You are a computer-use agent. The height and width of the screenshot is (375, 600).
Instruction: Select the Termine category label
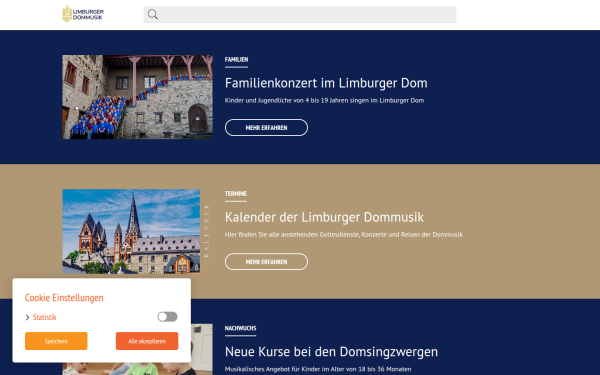[236, 194]
